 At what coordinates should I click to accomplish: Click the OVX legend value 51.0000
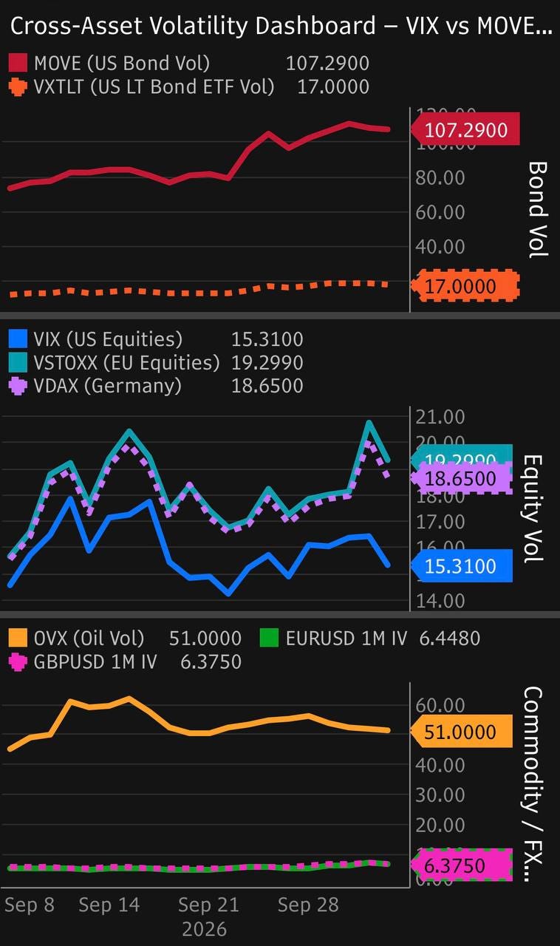pos(205,639)
